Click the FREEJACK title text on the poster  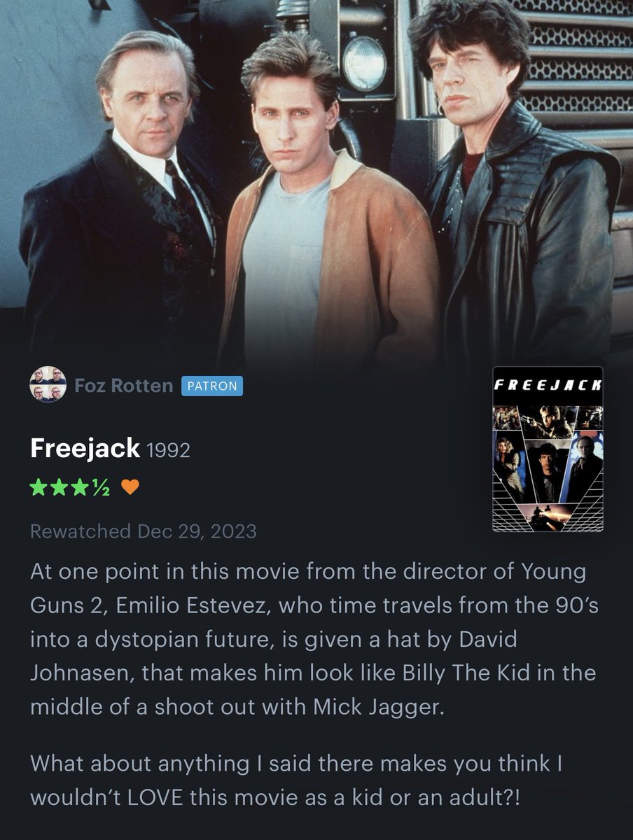548,386
